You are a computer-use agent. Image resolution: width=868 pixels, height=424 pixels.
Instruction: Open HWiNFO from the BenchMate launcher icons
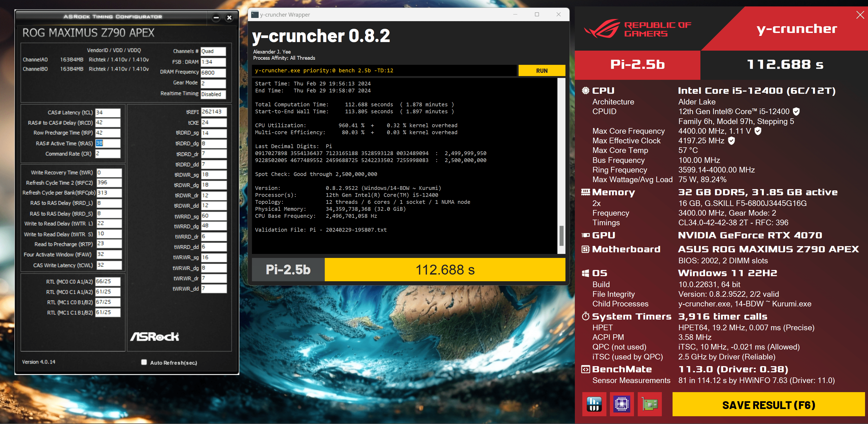point(594,404)
